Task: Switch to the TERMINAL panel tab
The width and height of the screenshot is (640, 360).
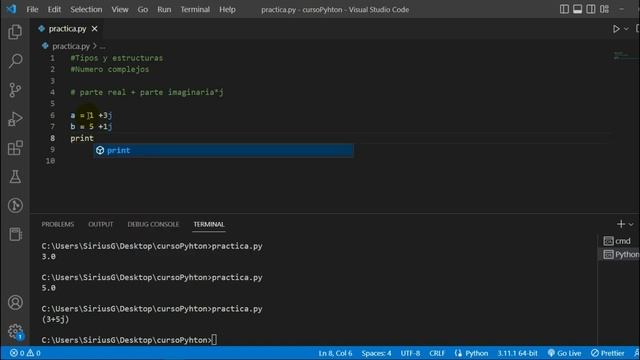Action: click(x=209, y=224)
